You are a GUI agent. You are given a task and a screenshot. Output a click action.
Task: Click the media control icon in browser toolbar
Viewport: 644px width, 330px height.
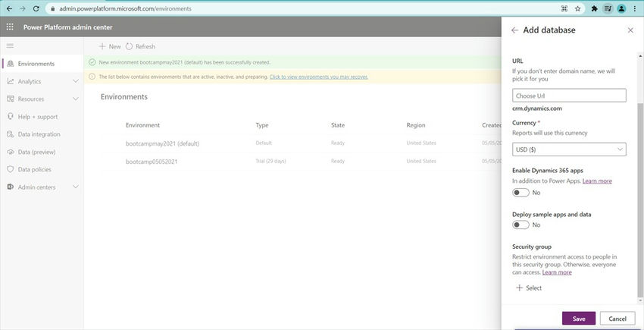click(x=608, y=8)
